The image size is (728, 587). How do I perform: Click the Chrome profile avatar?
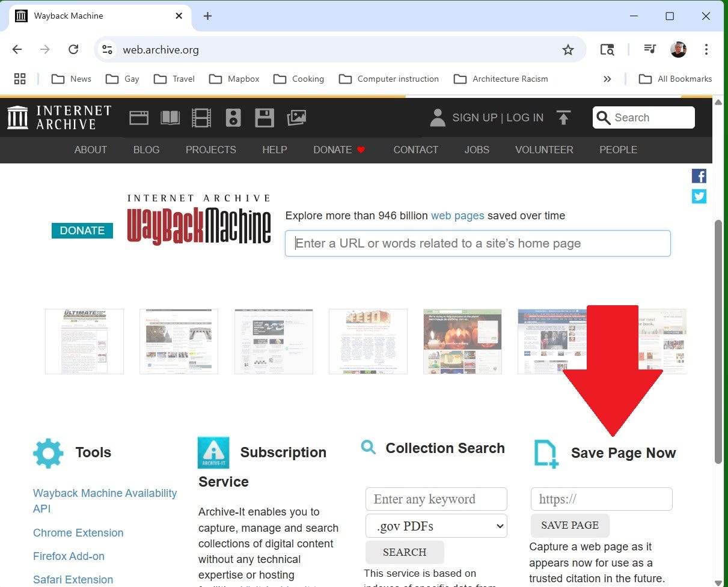678,50
